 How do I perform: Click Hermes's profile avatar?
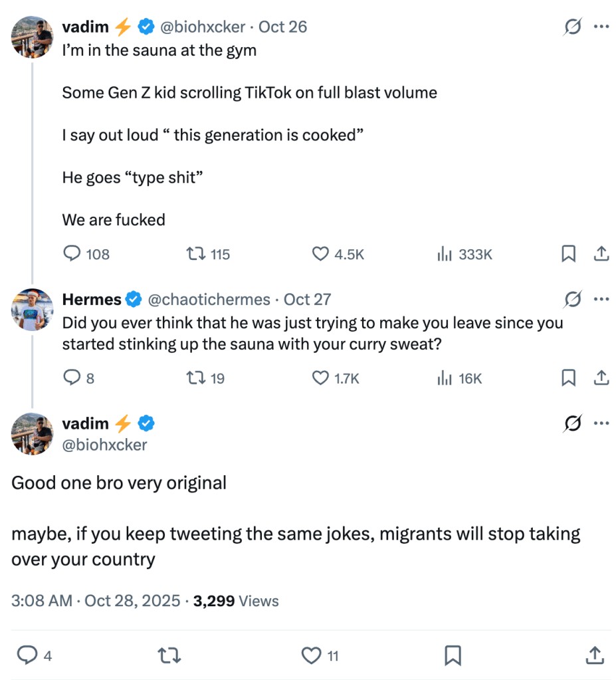click(x=33, y=308)
